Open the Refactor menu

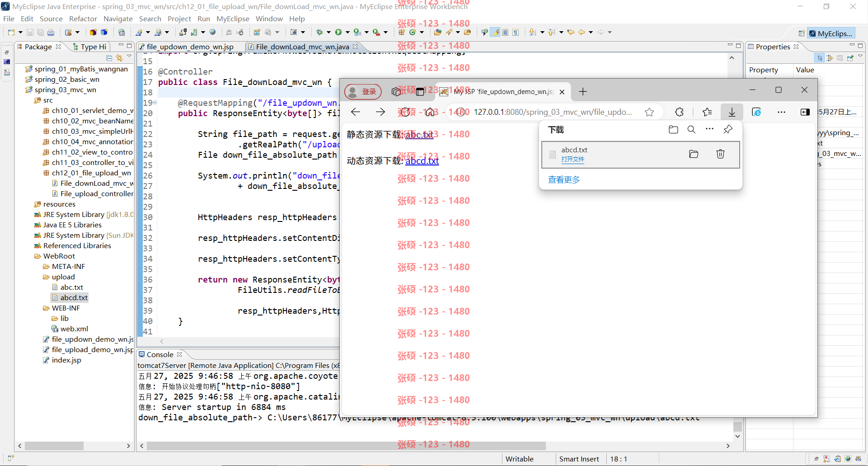tap(83, 19)
